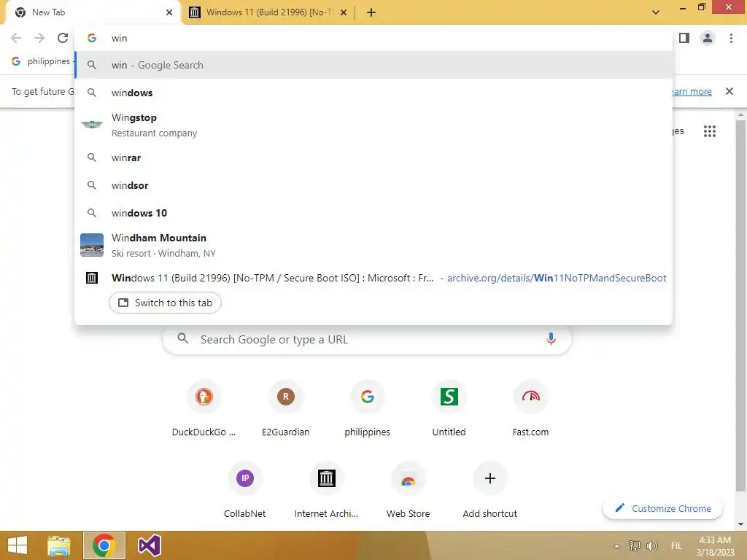Viewport: 747px width, 560px height.
Task: Open the Google apps grid icon
Action: pyautogui.click(x=709, y=131)
